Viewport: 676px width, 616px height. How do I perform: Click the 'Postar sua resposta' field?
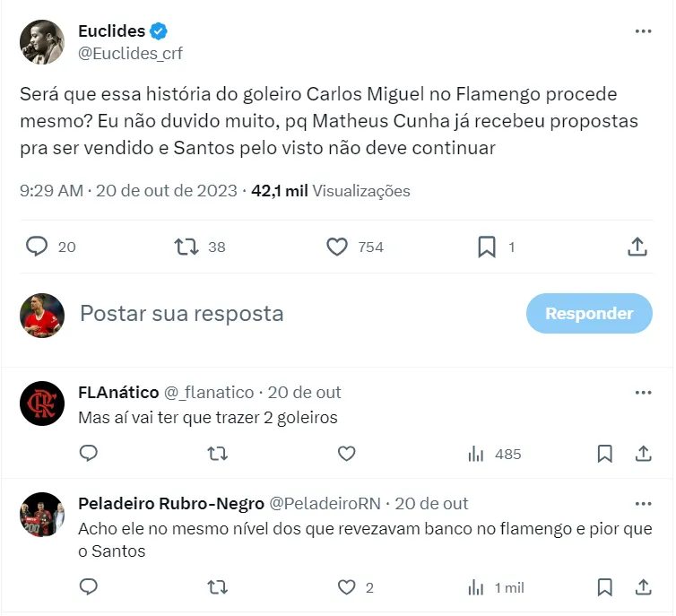click(269, 314)
